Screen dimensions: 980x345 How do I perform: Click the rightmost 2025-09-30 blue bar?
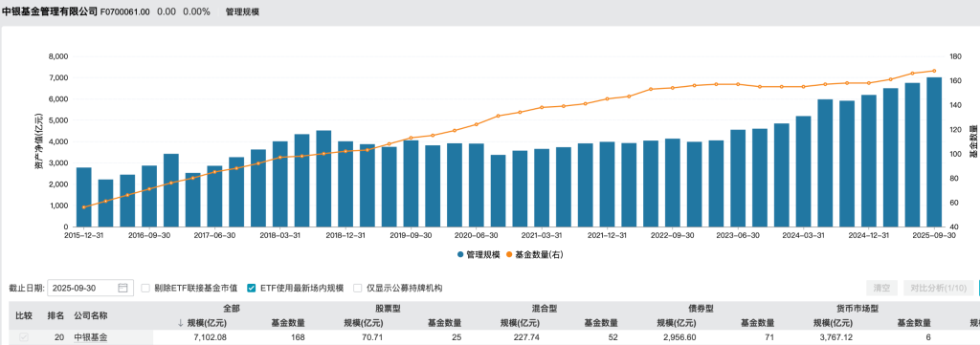coord(934,152)
